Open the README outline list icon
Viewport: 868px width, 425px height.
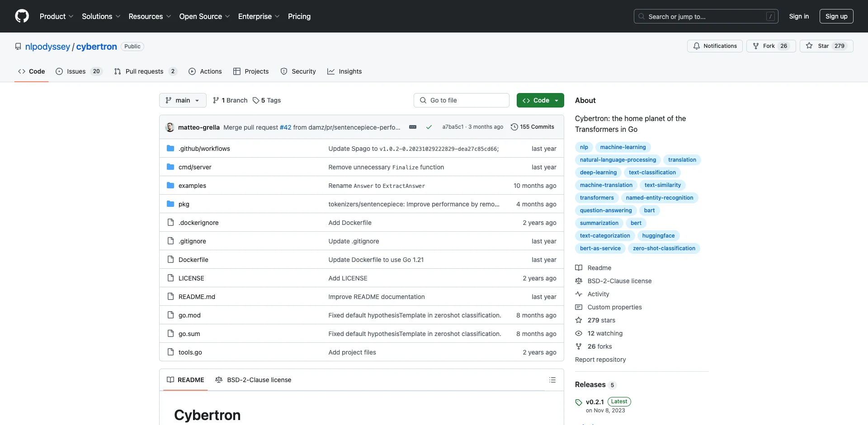(x=552, y=380)
